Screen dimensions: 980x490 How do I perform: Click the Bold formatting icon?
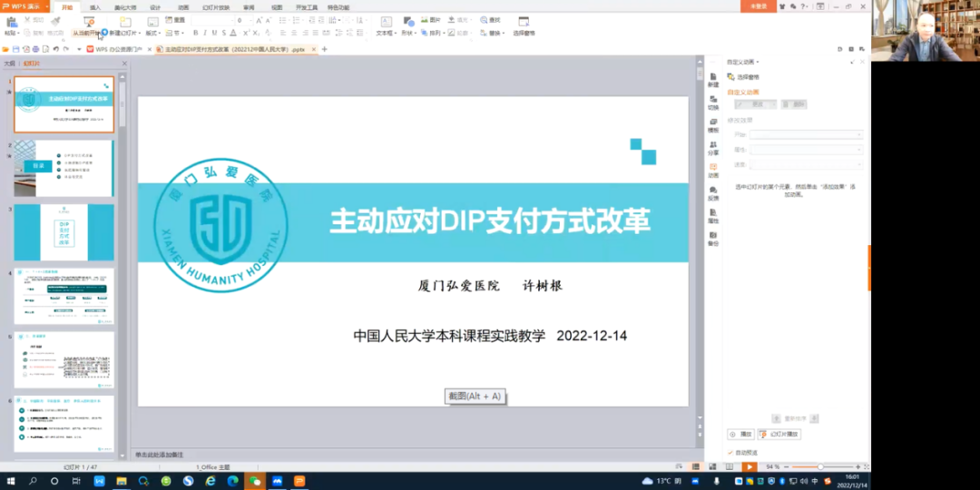tap(196, 33)
